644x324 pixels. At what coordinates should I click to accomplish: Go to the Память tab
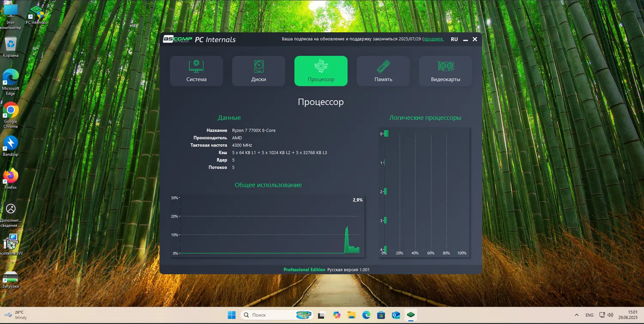click(383, 71)
